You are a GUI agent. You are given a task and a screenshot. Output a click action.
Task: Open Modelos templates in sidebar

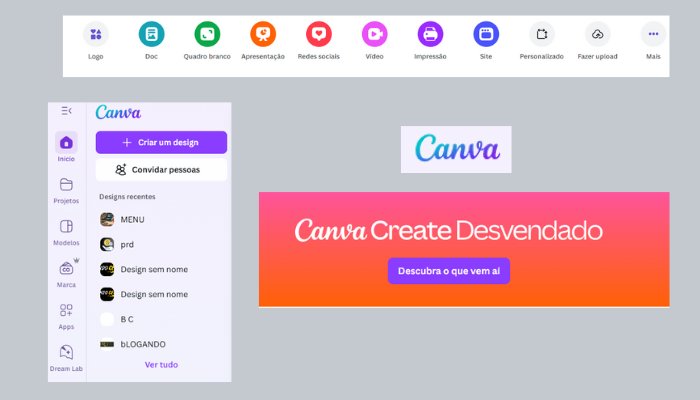[x=66, y=233]
